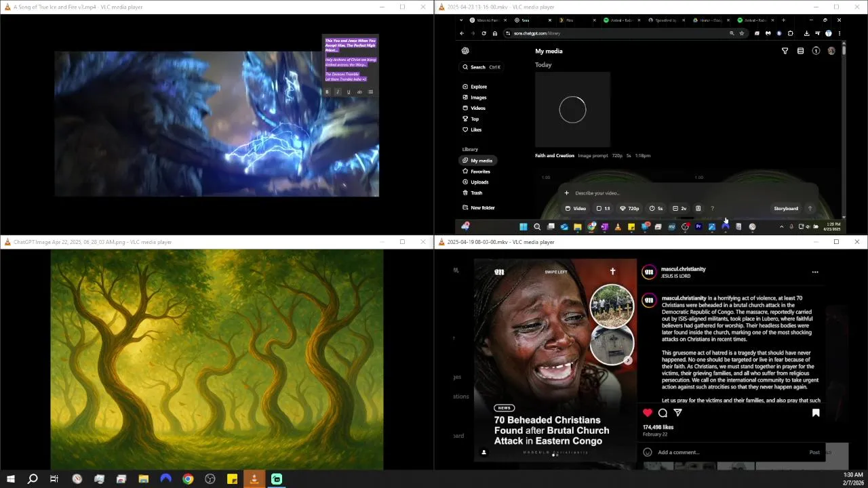Open Uploads in the Sora library
This screenshot has width=868, height=488.
coord(475,182)
